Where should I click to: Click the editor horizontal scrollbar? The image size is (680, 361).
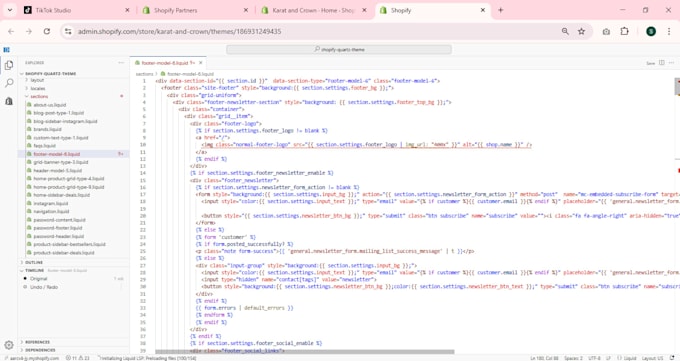click(x=305, y=352)
